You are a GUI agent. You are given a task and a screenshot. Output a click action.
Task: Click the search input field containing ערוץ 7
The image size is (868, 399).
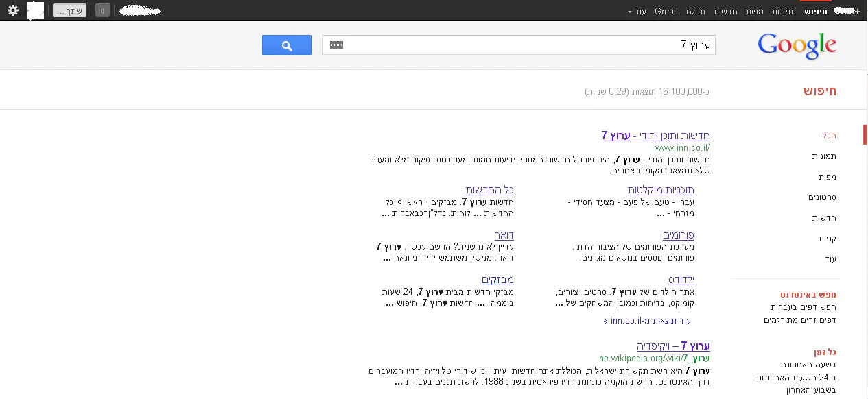(521, 45)
